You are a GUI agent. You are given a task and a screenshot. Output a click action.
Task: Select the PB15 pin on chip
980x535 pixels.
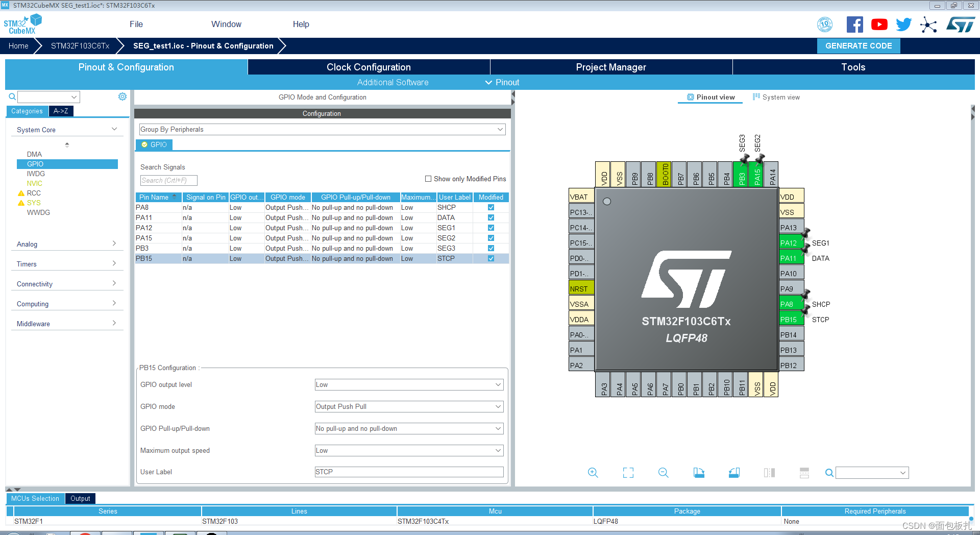(792, 319)
